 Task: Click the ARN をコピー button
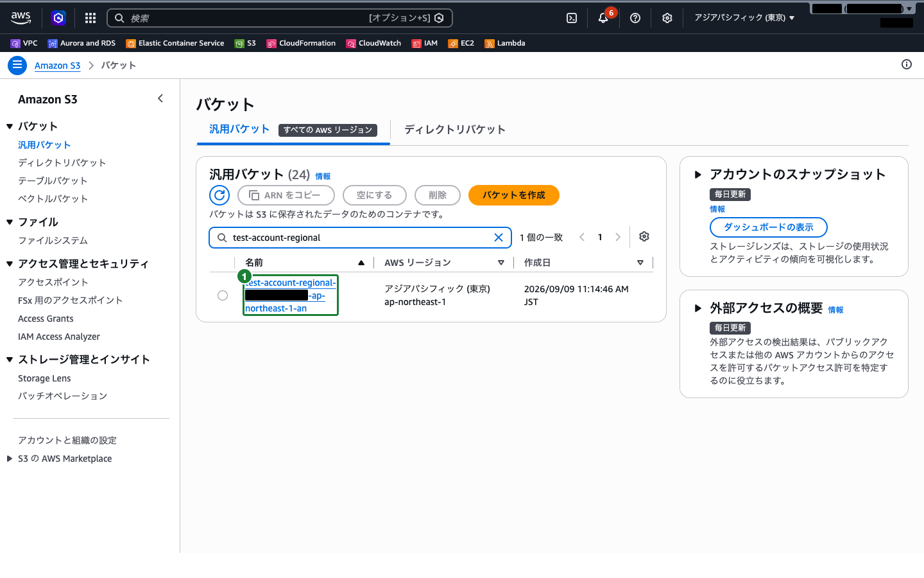click(286, 195)
